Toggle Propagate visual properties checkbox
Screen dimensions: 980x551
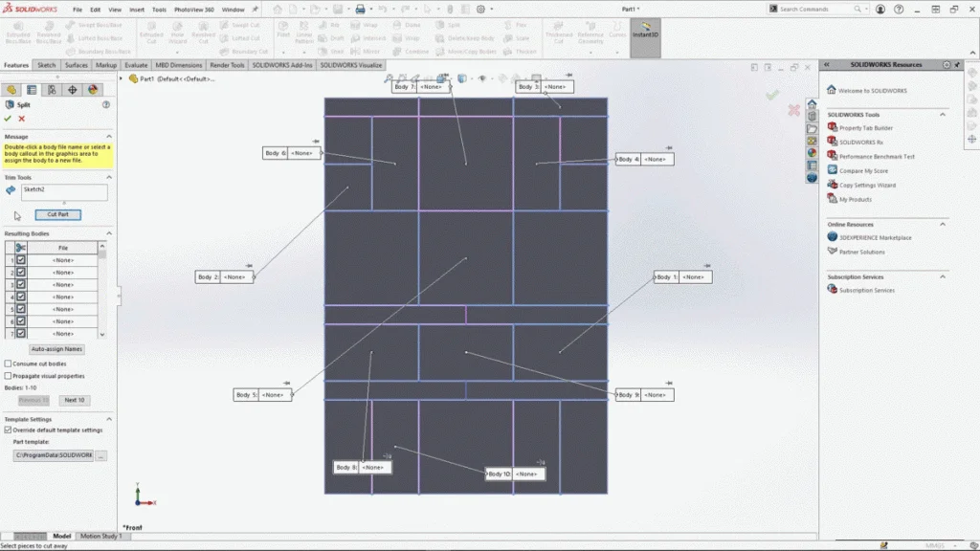[x=9, y=376]
